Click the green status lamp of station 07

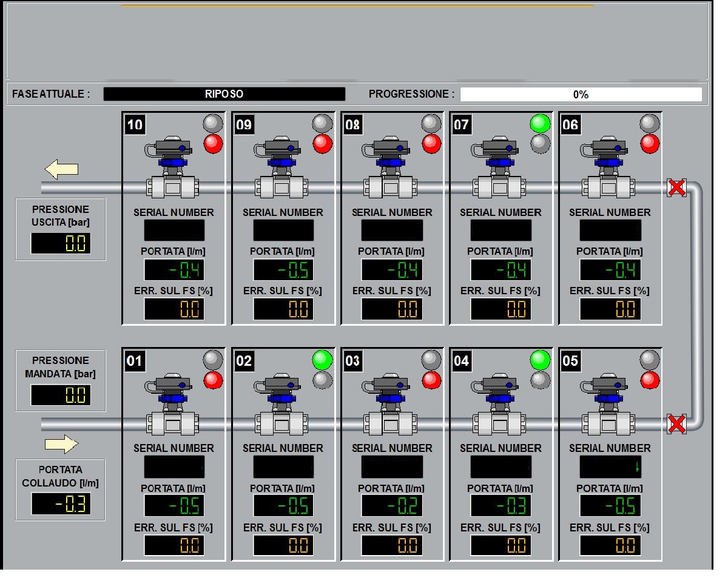(540, 124)
